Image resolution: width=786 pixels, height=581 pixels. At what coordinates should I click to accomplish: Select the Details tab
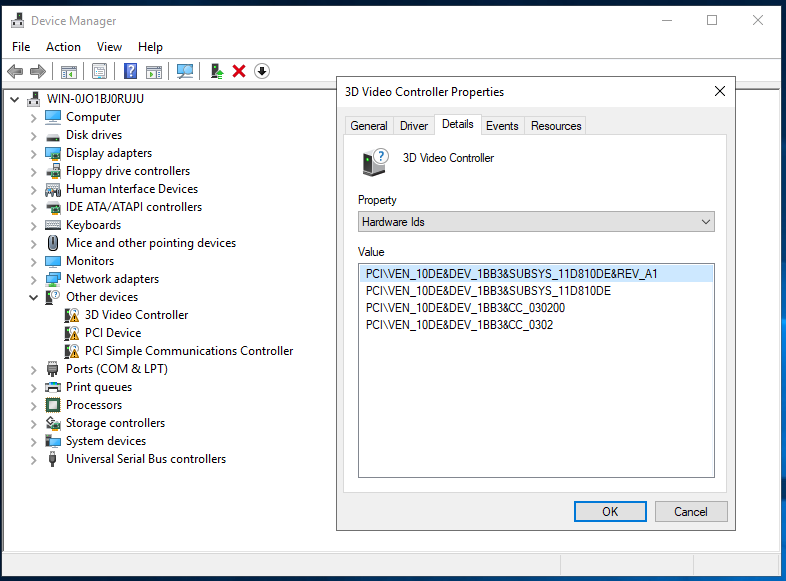pos(458,124)
